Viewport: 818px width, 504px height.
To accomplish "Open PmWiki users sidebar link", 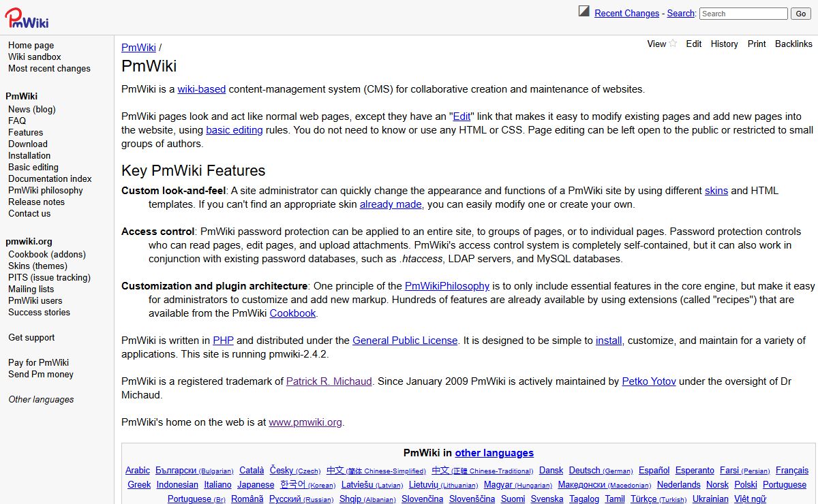I will (x=35, y=301).
